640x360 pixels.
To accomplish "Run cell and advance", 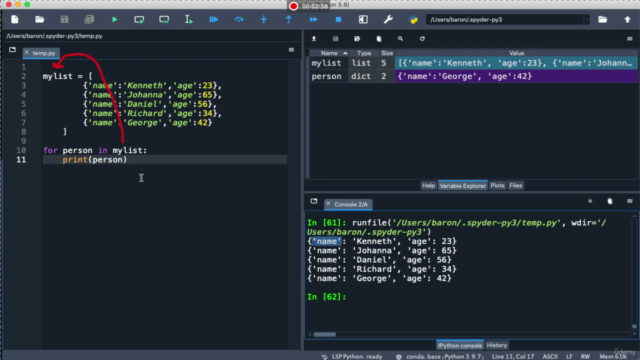I will click(x=164, y=19).
